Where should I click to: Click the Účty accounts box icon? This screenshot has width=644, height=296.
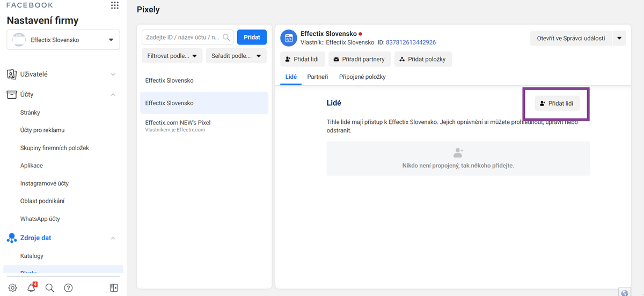[x=12, y=94]
